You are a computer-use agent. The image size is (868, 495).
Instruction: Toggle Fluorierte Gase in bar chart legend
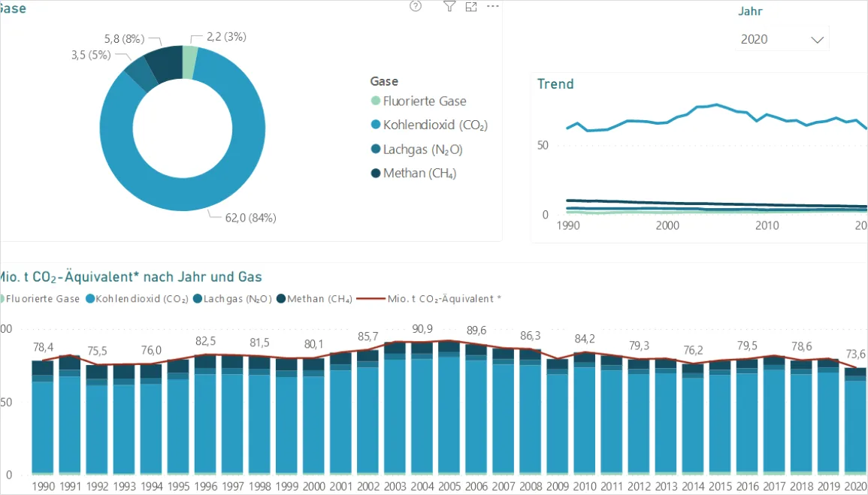tap(40, 299)
